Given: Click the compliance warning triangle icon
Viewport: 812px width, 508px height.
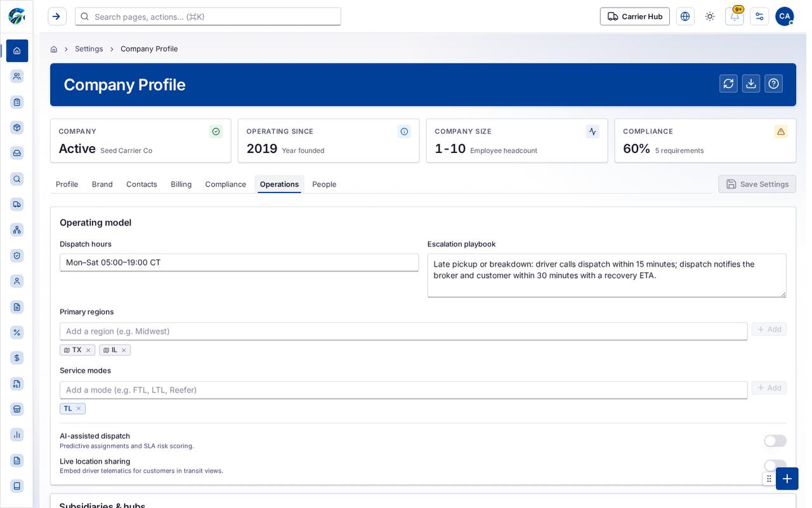Looking at the screenshot, I should tap(781, 131).
